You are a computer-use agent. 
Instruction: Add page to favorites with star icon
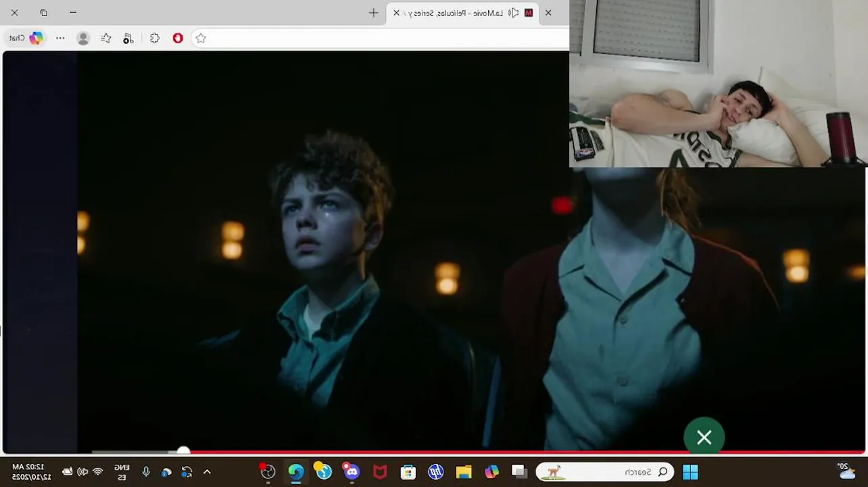(x=201, y=38)
